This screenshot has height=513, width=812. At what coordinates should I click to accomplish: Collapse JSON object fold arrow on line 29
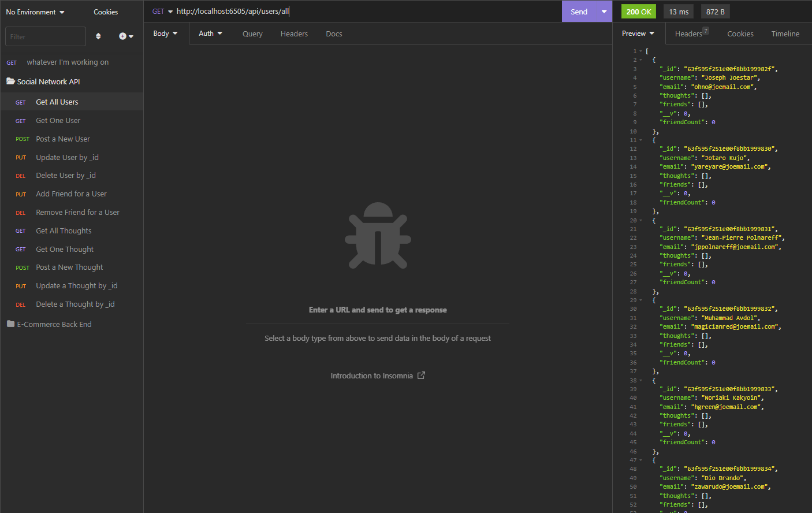640,300
